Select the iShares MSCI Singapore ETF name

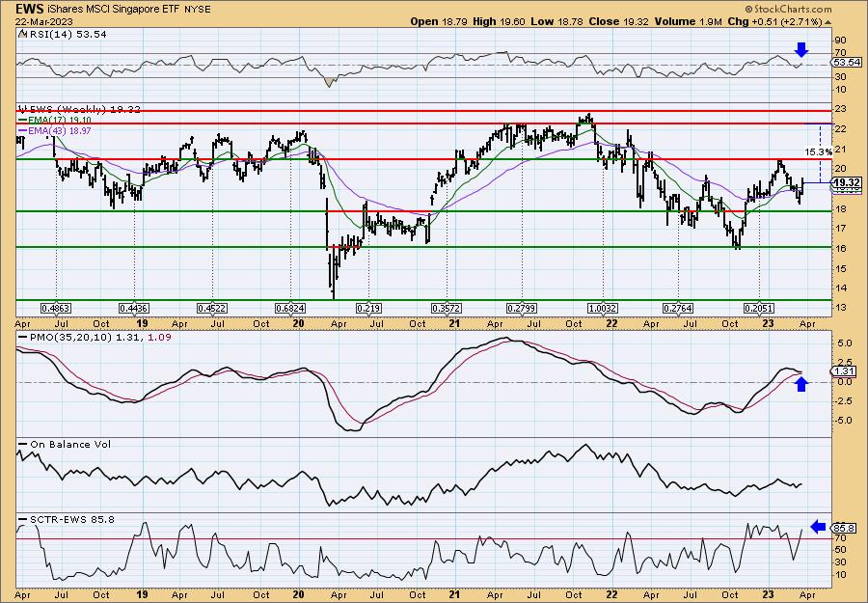(112, 9)
